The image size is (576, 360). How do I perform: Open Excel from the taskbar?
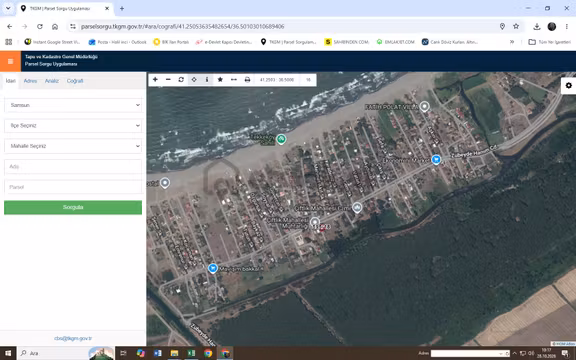pyautogui.click(x=191, y=353)
